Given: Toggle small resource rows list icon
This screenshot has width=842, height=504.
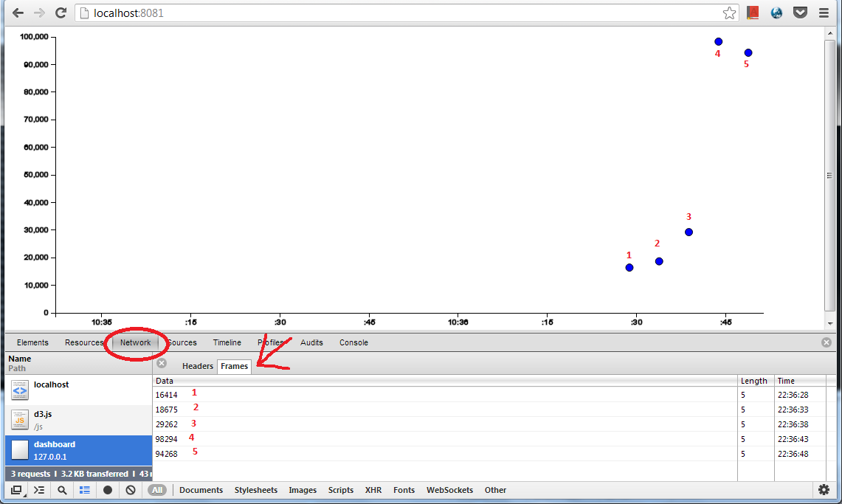Looking at the screenshot, I should pos(85,490).
